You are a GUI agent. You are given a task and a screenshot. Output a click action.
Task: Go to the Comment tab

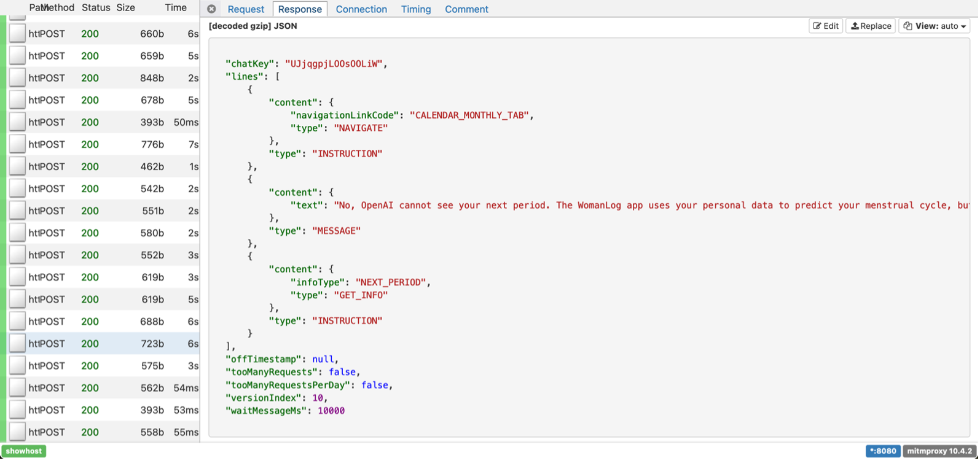point(466,9)
